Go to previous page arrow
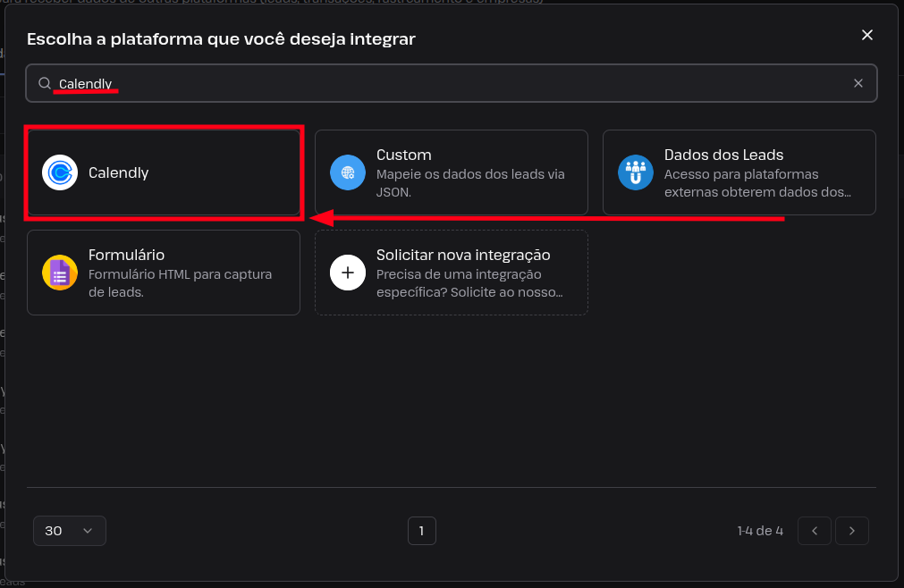The image size is (904, 588). point(815,531)
